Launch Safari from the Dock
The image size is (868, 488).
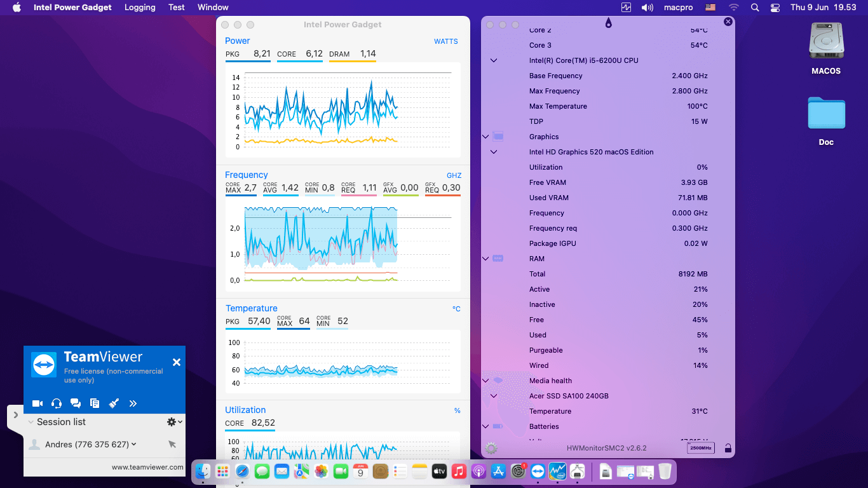click(242, 471)
